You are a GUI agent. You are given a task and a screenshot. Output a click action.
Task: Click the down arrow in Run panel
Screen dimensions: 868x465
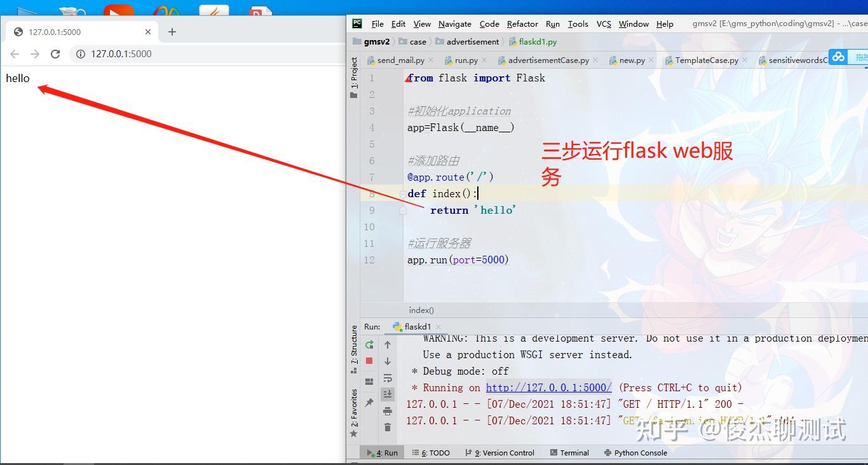tap(388, 361)
